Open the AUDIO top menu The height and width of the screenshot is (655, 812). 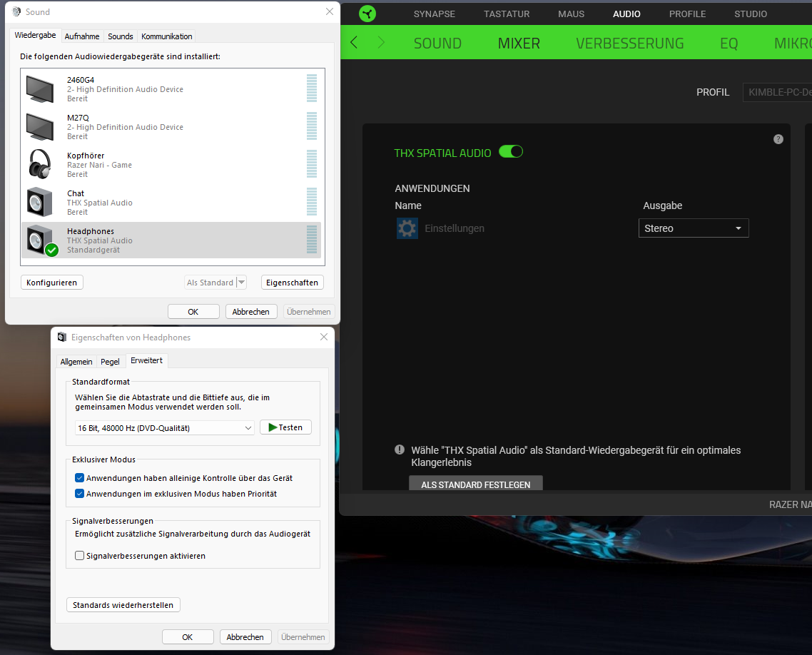click(x=626, y=14)
